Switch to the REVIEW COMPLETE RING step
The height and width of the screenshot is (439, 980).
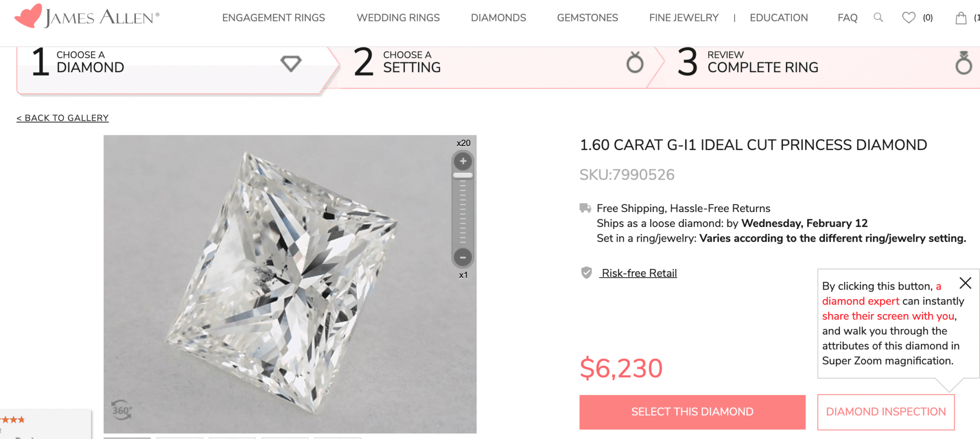(x=762, y=63)
